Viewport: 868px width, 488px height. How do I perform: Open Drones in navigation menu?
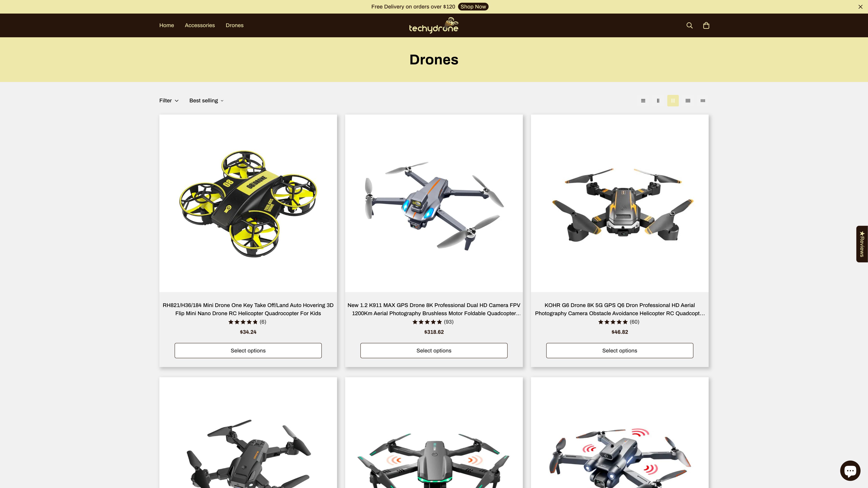(x=234, y=26)
